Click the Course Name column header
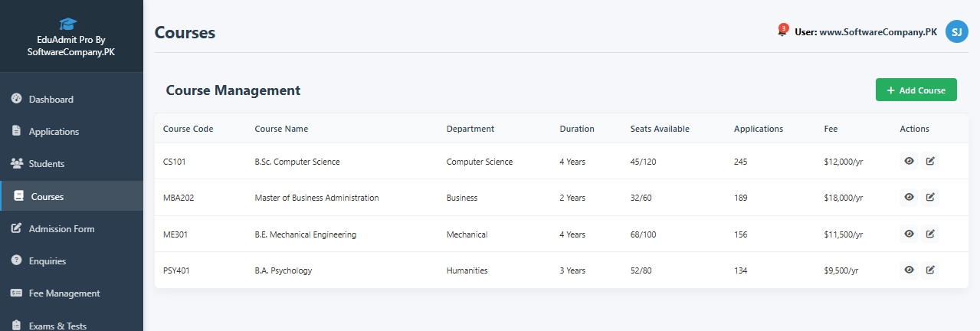The image size is (980, 331). point(281,129)
